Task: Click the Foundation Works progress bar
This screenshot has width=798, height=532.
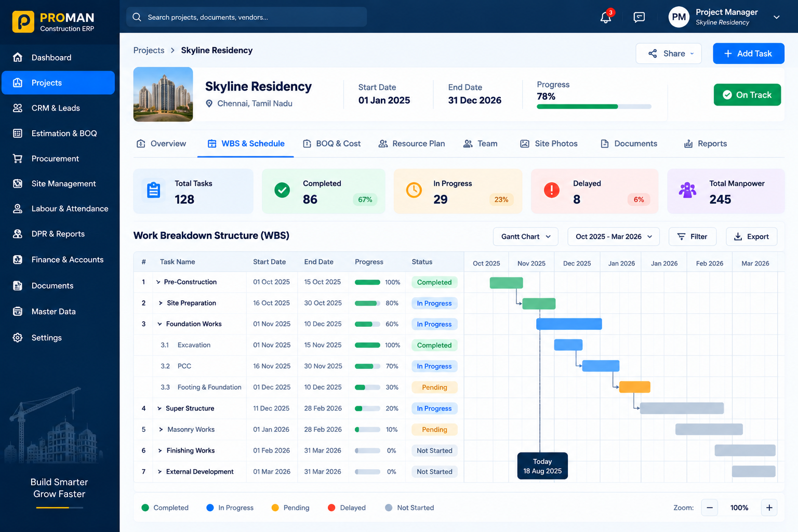Action: pyautogui.click(x=367, y=324)
